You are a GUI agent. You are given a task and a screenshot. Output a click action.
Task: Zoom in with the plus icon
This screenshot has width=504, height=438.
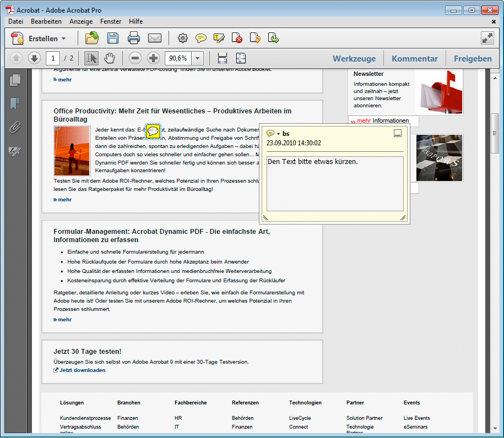(153, 57)
